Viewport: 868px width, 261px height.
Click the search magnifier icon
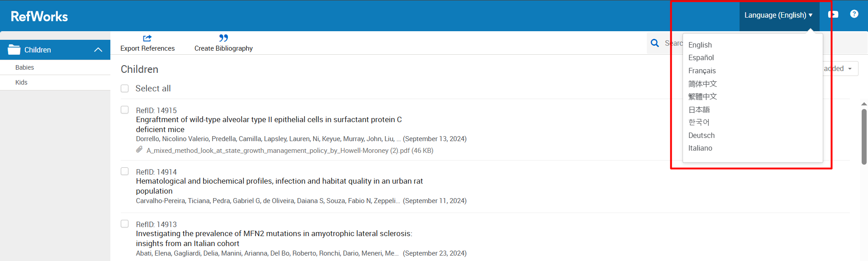pyautogui.click(x=655, y=43)
